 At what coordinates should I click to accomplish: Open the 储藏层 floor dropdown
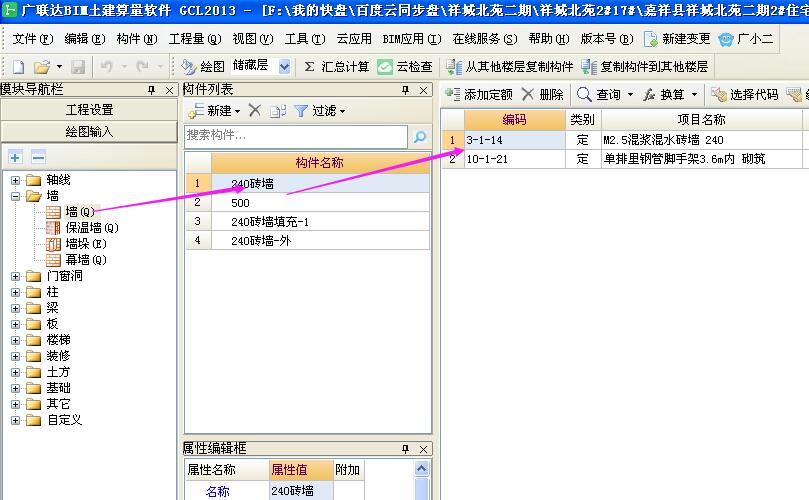284,67
